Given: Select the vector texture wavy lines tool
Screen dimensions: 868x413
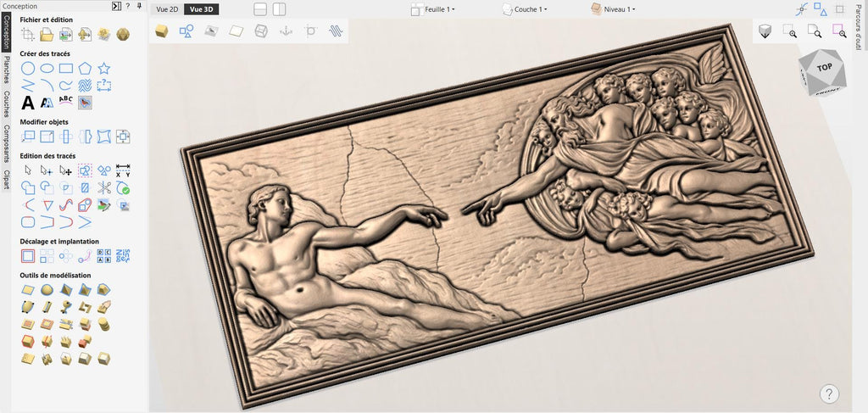Looking at the screenshot, I should click(85, 86).
